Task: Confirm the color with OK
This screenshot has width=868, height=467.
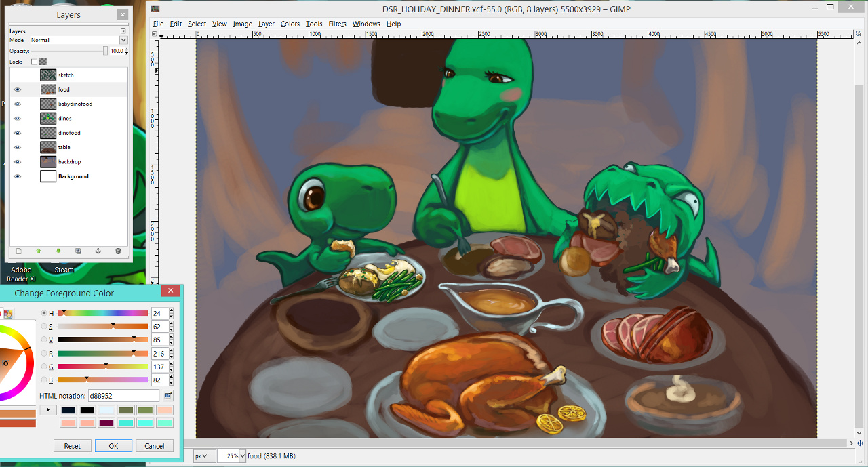Action: point(113,446)
